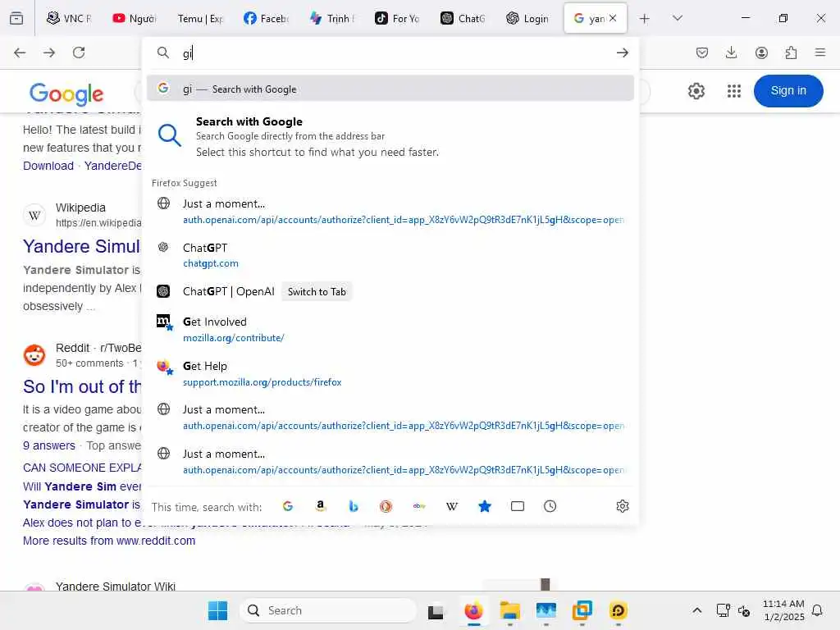Go back to previous page

point(20,52)
